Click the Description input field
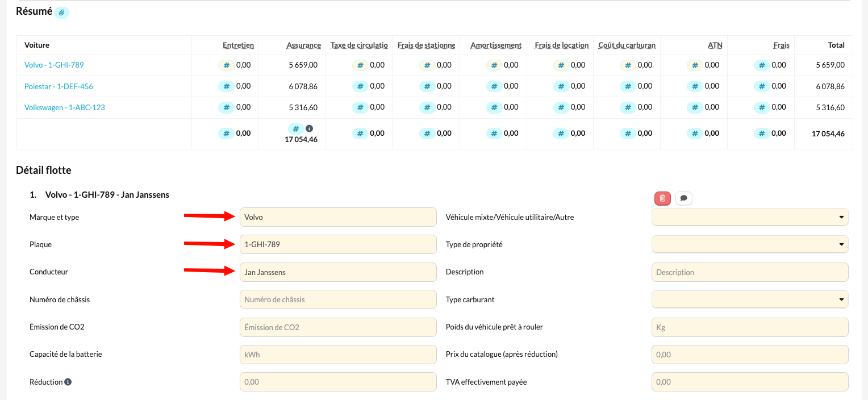This screenshot has height=400, width=868. (x=750, y=272)
